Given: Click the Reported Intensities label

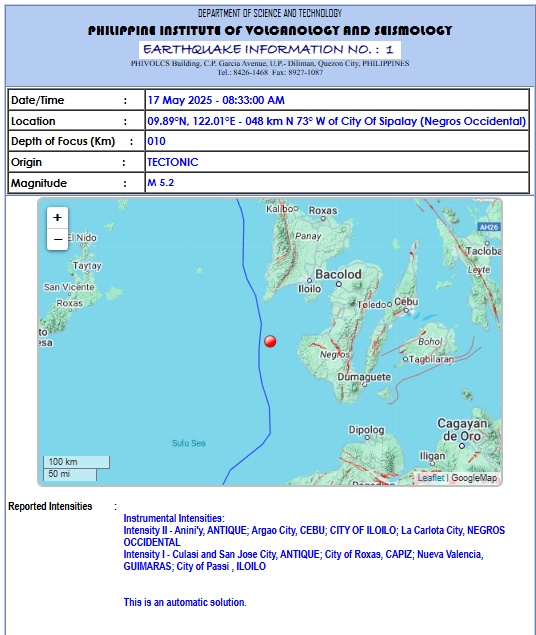Looking at the screenshot, I should (x=50, y=506).
